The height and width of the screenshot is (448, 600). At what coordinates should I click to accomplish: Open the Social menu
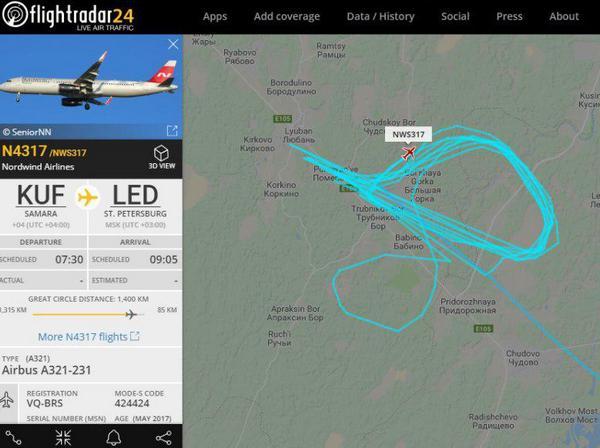tap(455, 16)
